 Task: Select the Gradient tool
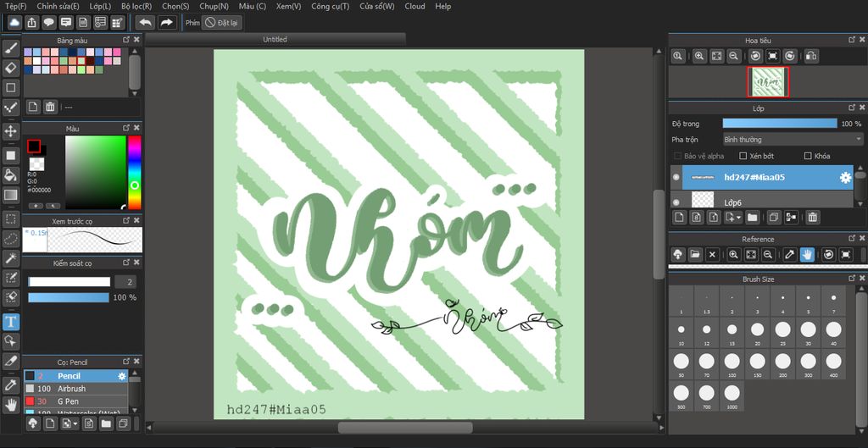click(10, 195)
